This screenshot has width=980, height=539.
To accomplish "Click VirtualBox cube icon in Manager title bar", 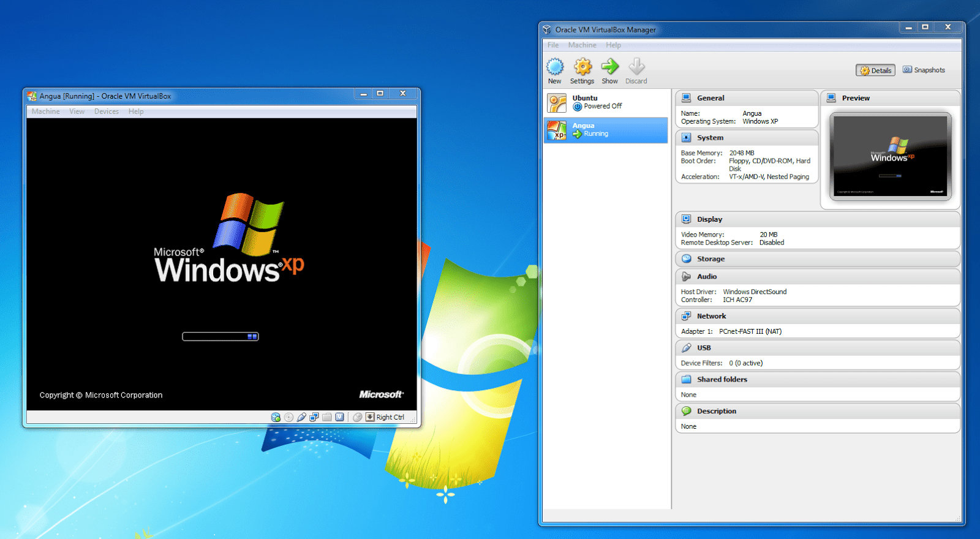I will point(547,29).
